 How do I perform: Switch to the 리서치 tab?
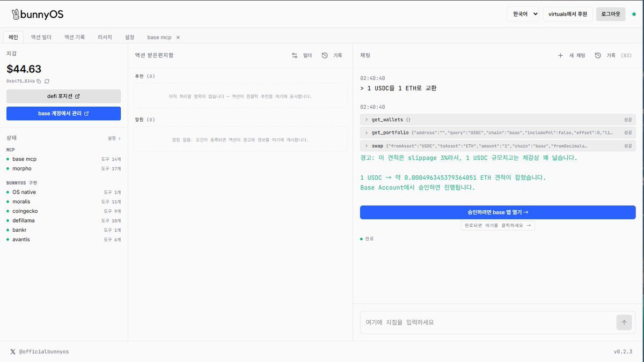(x=105, y=37)
